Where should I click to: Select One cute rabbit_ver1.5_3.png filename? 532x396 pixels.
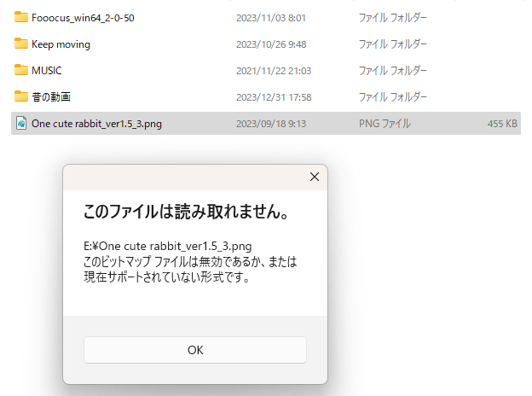[96, 124]
